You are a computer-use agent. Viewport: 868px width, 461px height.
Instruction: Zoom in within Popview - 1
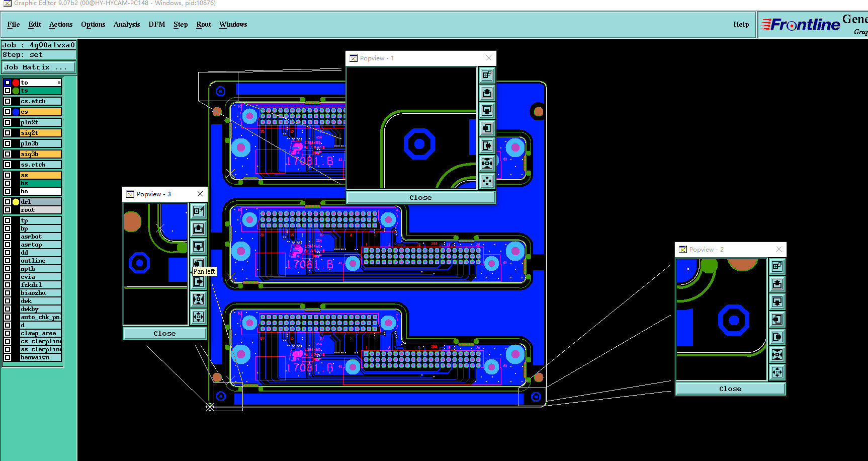pos(487,163)
